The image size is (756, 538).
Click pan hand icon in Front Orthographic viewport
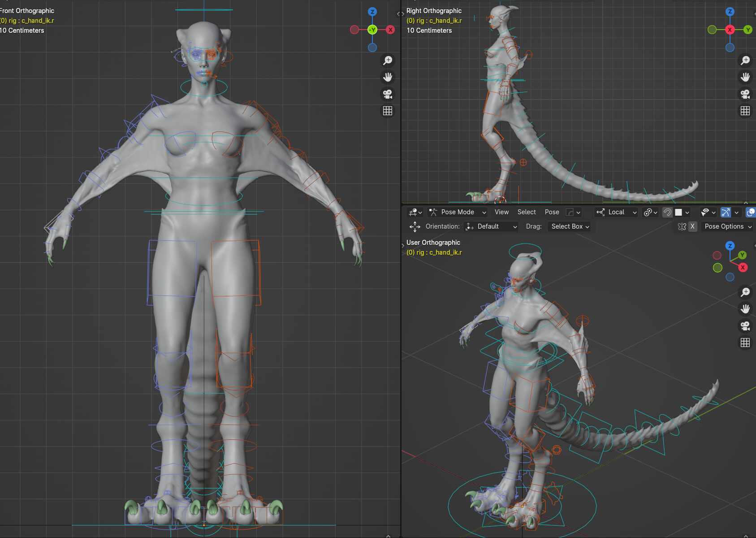point(388,77)
